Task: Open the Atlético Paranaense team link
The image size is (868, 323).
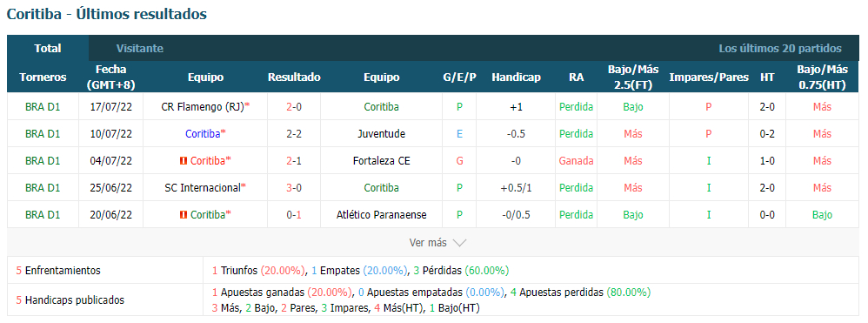Action: pos(382,214)
